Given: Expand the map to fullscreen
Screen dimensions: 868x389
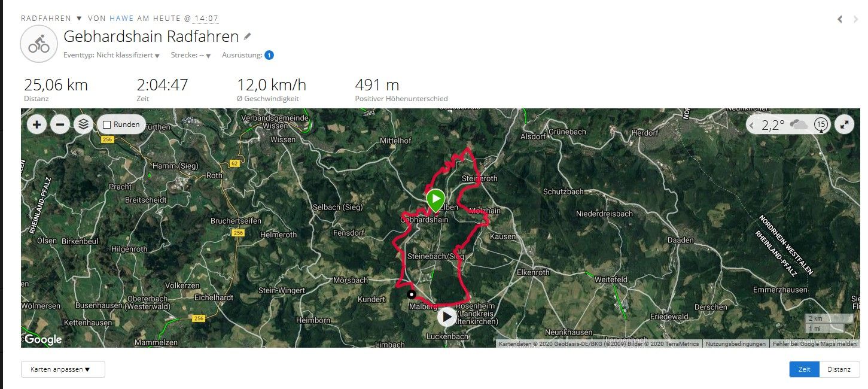Looking at the screenshot, I should pos(844,124).
